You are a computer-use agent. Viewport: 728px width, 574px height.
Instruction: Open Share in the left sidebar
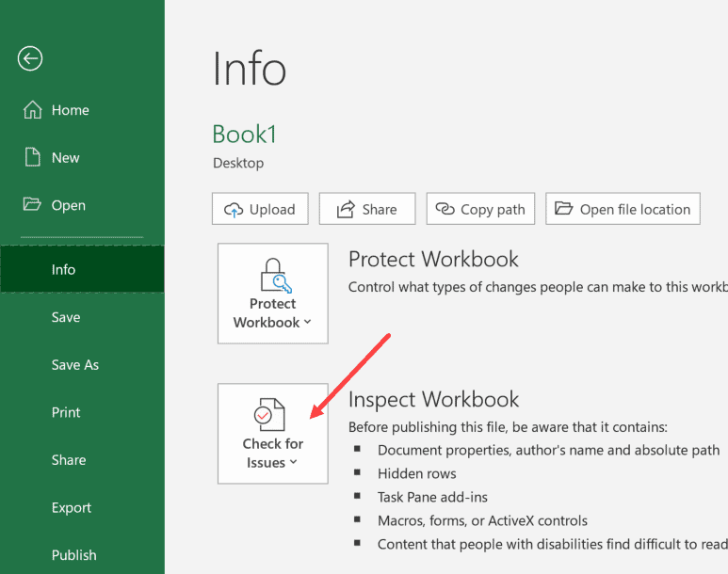[x=69, y=460]
